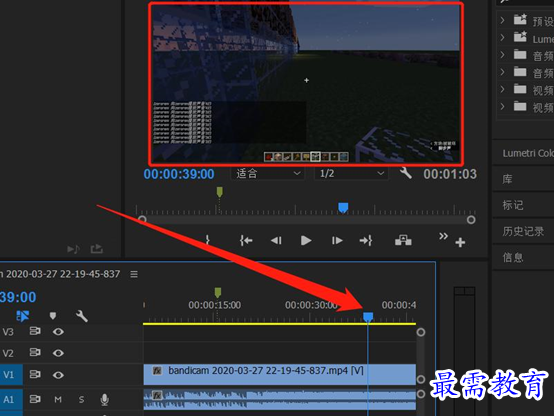Click the Play button in program monitor

coord(306,241)
